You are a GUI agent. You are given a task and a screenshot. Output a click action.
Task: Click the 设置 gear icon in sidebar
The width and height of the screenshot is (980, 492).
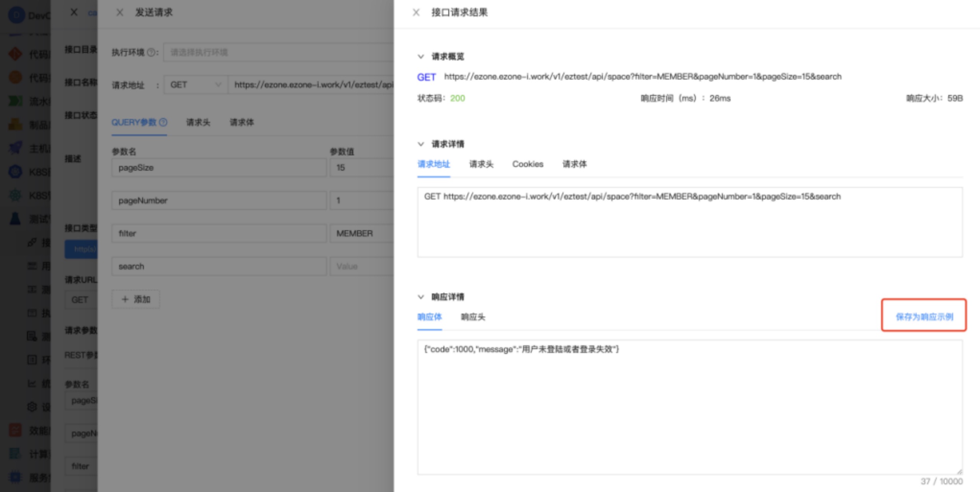tap(33, 407)
